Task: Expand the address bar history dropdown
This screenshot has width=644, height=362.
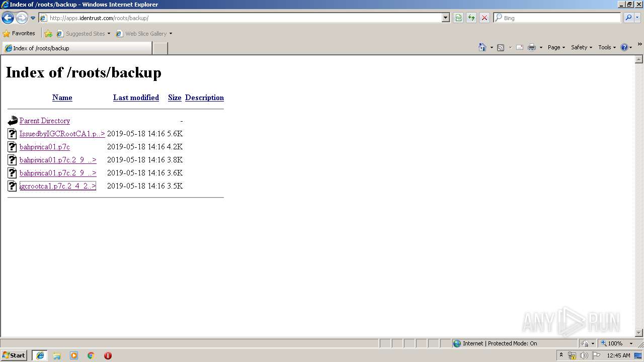Action: (x=446, y=18)
